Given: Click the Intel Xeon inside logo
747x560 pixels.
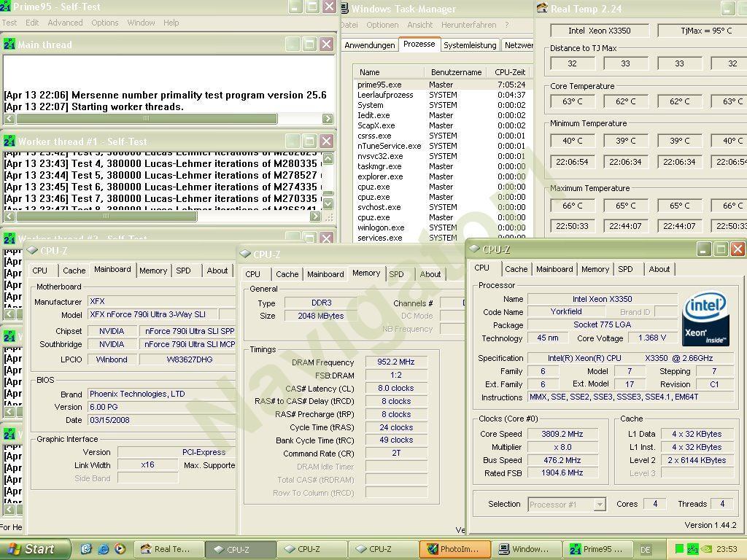Looking at the screenshot, I should (x=705, y=318).
